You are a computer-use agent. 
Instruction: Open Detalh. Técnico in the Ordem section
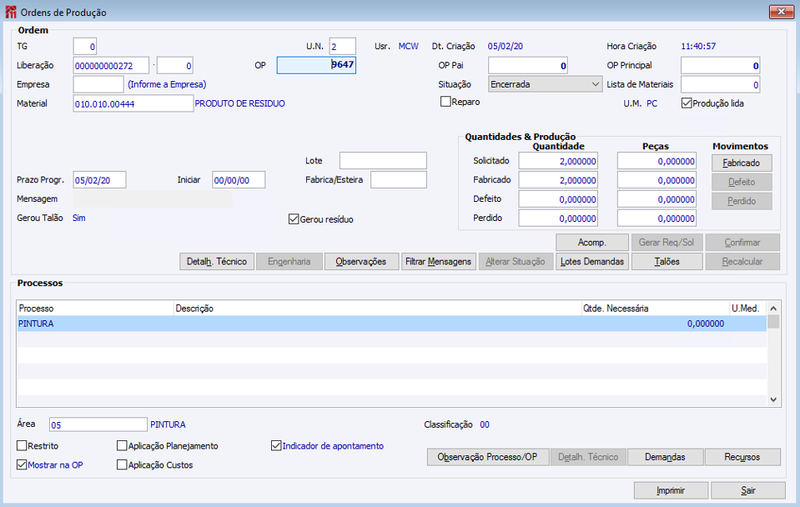[x=216, y=261]
